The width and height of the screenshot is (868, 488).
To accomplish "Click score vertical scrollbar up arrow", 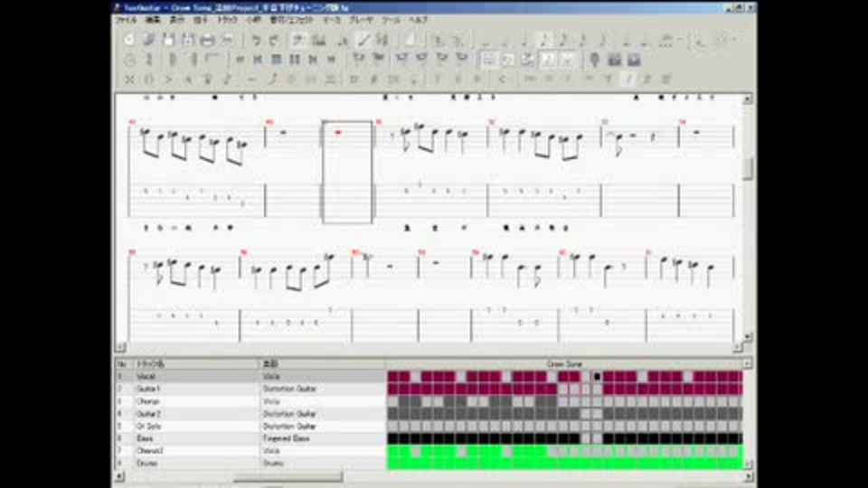I will 748,99.
